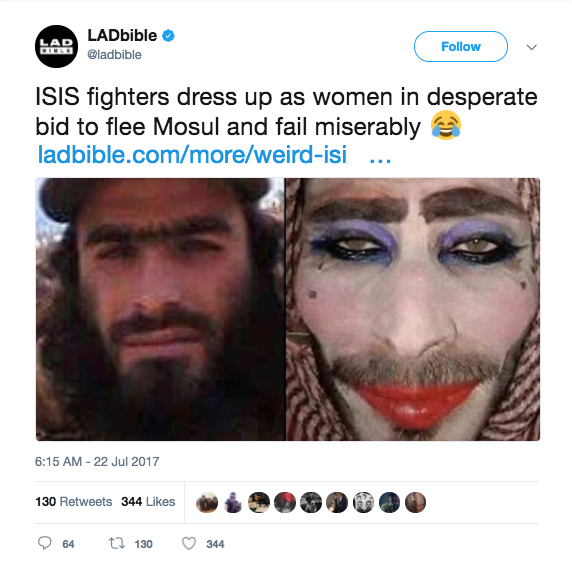Open the fifth liker's avatar in the row
Image resolution: width=572 pixels, height=578 pixels.
pyautogui.click(x=311, y=502)
